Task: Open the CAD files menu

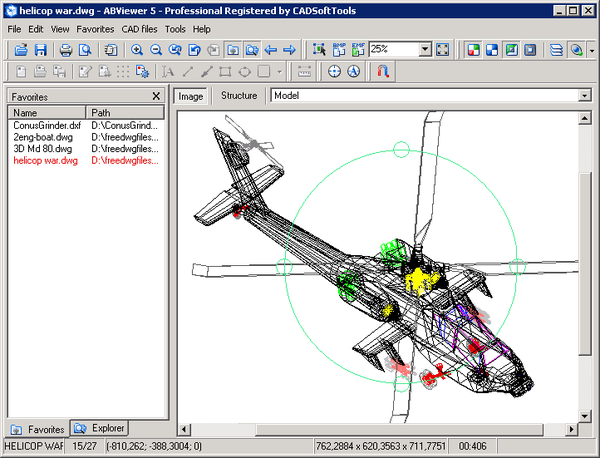Action: point(140,30)
